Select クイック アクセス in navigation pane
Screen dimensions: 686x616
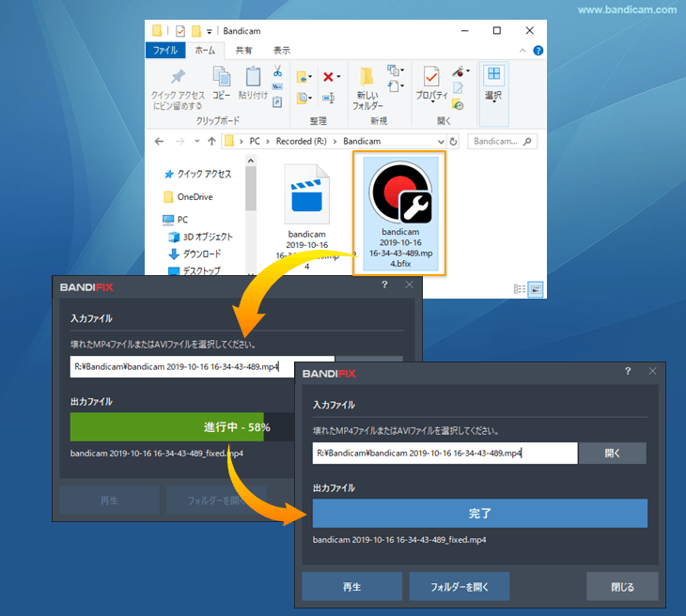[x=197, y=174]
